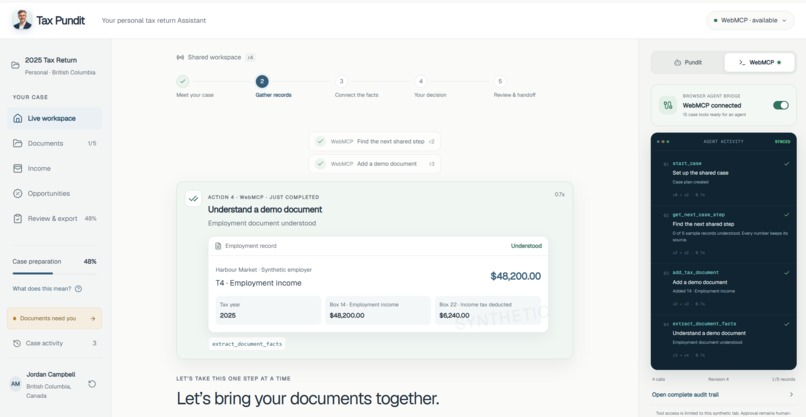The image size is (806, 417).
Task: Click checkmark next to start_case
Action: (786, 164)
